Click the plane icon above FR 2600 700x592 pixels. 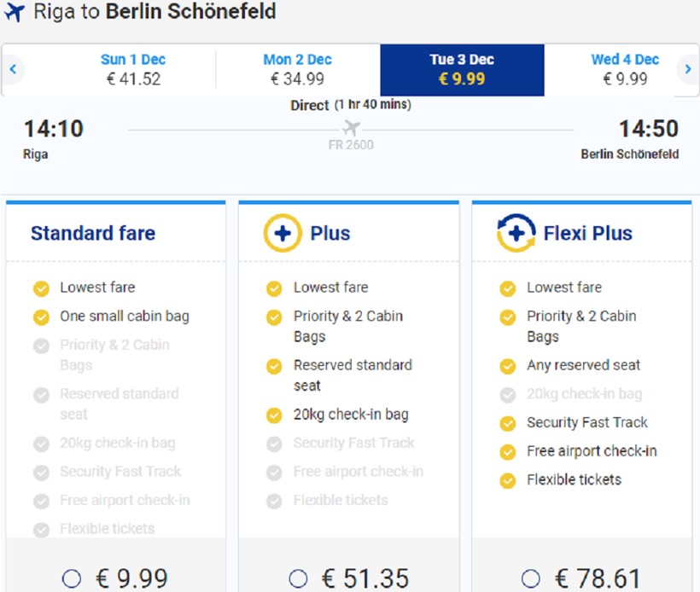pos(351,128)
